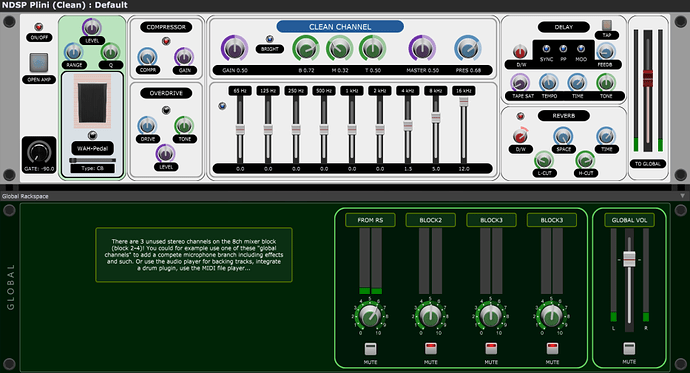
Task: Click the compressor COMPR knob
Action: point(147,57)
